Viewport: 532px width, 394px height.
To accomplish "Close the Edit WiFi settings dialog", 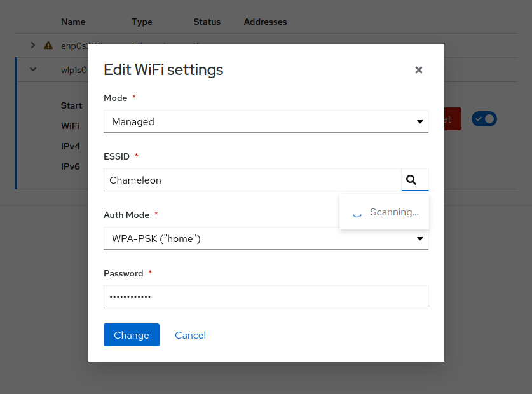I will pos(418,70).
